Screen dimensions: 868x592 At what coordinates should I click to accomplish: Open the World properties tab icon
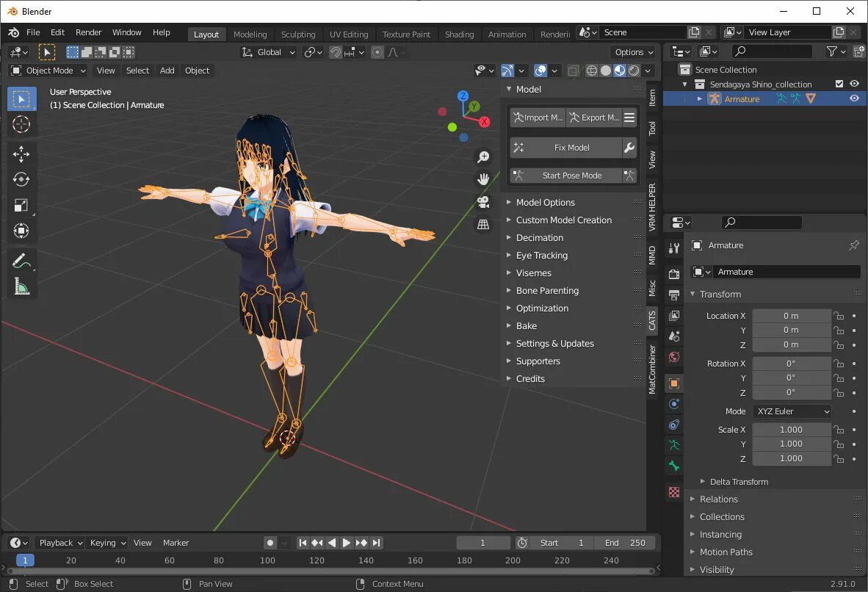click(x=673, y=357)
